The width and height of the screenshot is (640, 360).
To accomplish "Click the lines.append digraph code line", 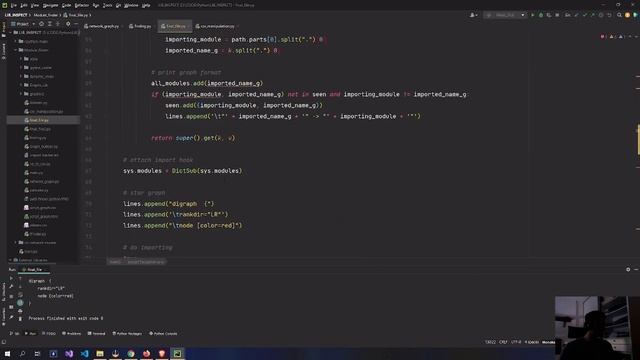I will [x=169, y=204].
